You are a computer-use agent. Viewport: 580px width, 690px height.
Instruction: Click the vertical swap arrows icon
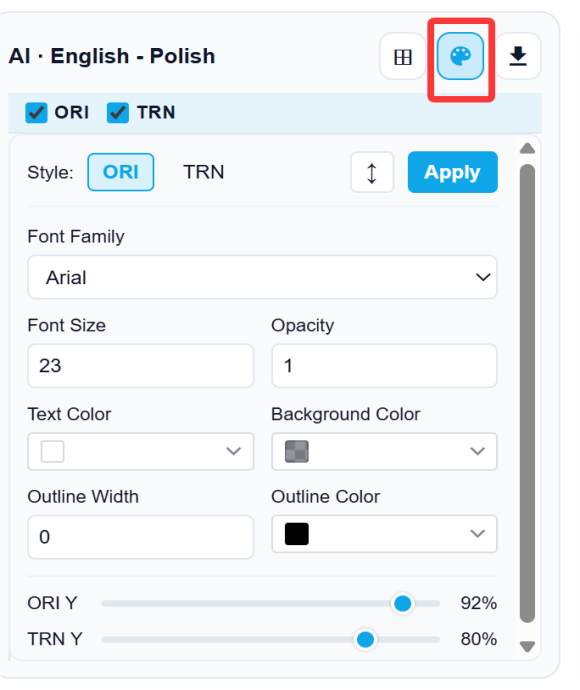point(372,172)
